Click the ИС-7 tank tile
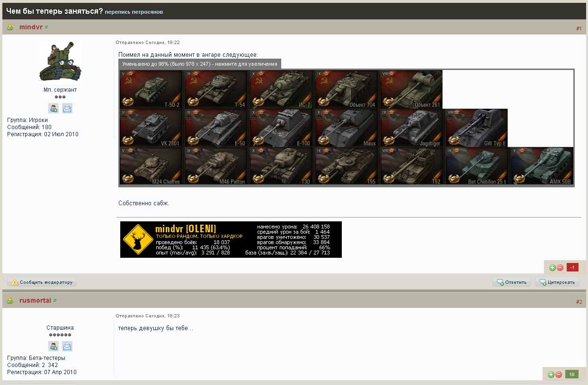This screenshot has height=385, width=588. 282,89
